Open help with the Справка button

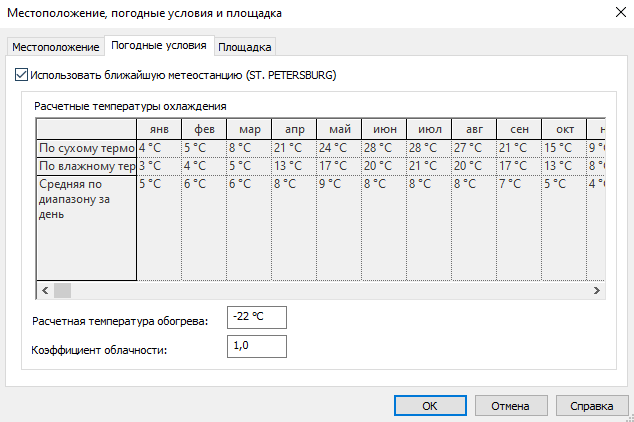pyautogui.click(x=590, y=407)
